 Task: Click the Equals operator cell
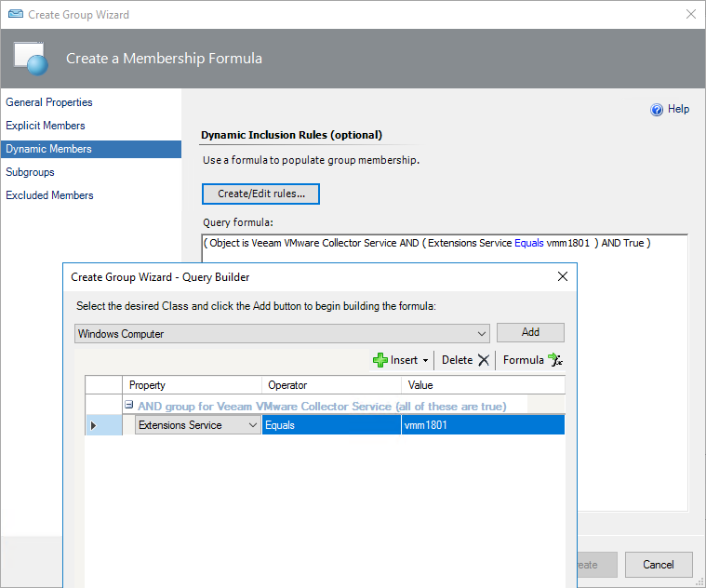[x=331, y=425]
